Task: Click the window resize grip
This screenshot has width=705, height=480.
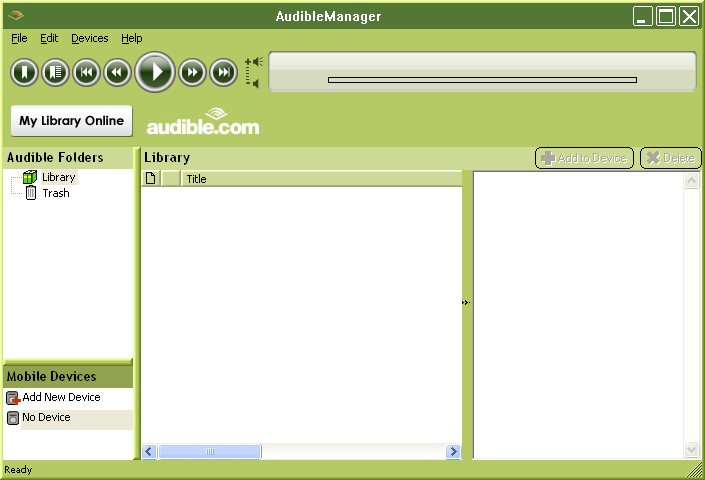Action: coord(695,470)
